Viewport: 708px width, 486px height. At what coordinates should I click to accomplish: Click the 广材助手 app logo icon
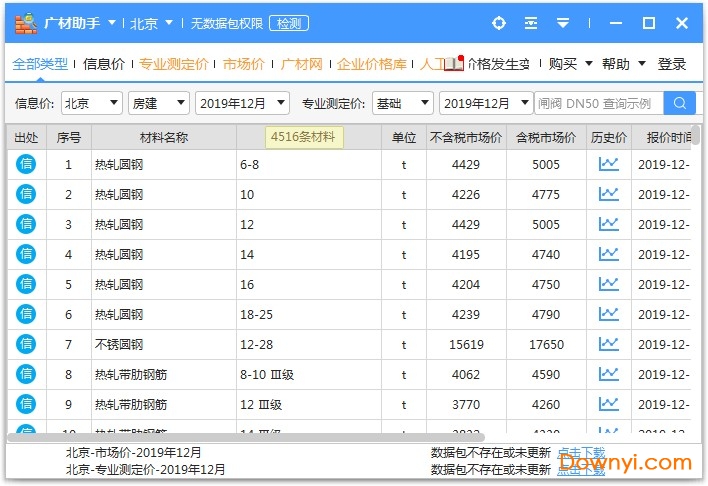tap(27, 23)
